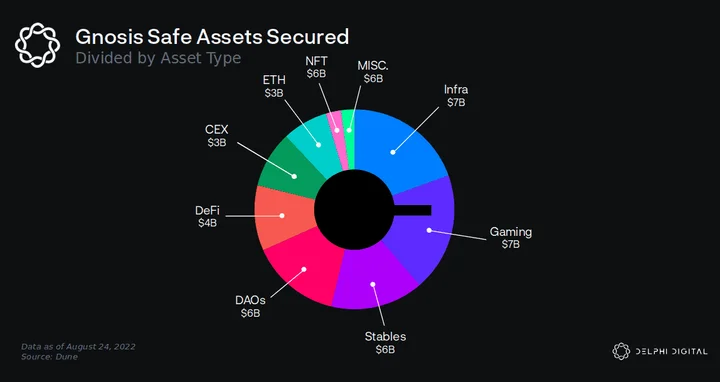Click the Gnosis Safe Assets Secured title
This screenshot has width=720, height=382.
click(x=212, y=37)
